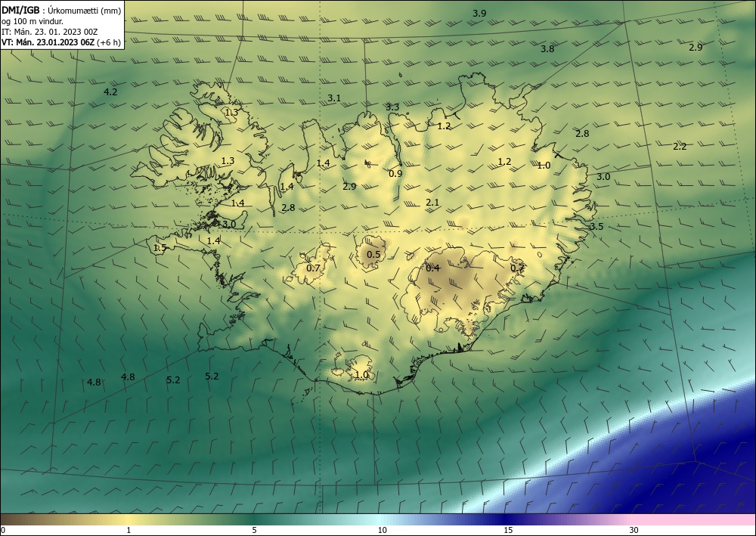Click the 'og 100 m vindur.' caption line
756x536 pixels.
pyautogui.click(x=33, y=21)
